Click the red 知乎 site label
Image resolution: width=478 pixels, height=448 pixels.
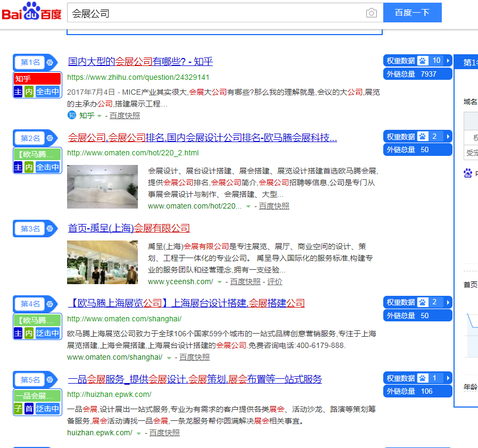tap(37, 79)
